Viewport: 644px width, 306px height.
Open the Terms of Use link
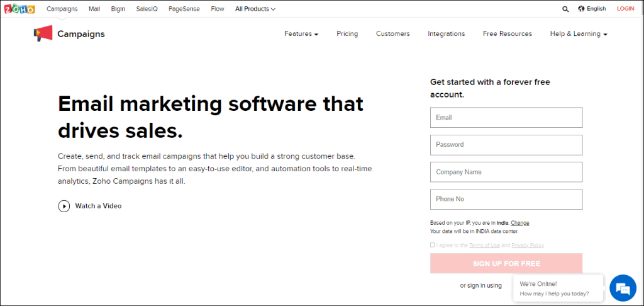tap(484, 245)
